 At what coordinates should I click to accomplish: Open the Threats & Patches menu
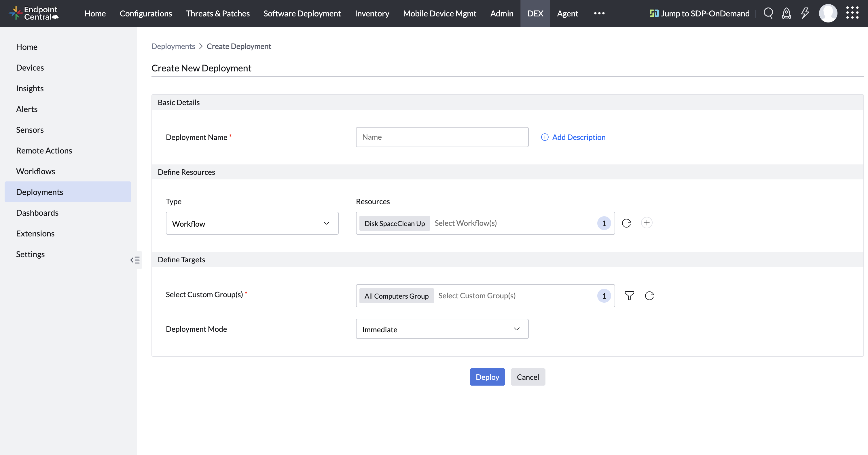point(218,14)
